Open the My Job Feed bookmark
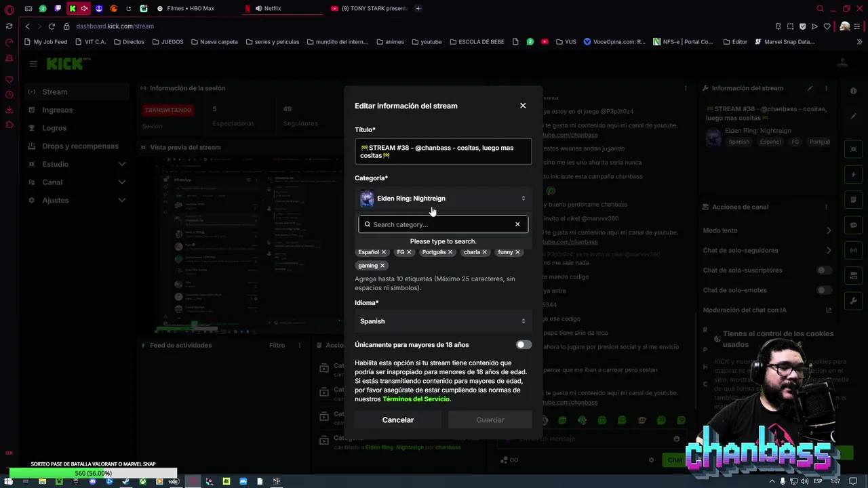Viewport: 868px width, 488px height. (45, 41)
